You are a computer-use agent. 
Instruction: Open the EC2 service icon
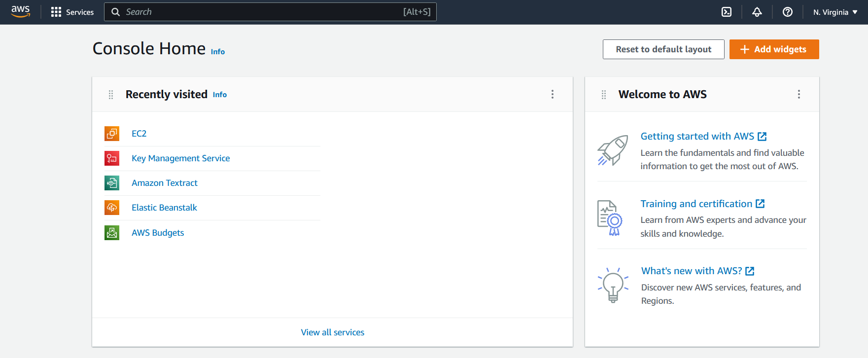[x=112, y=133]
